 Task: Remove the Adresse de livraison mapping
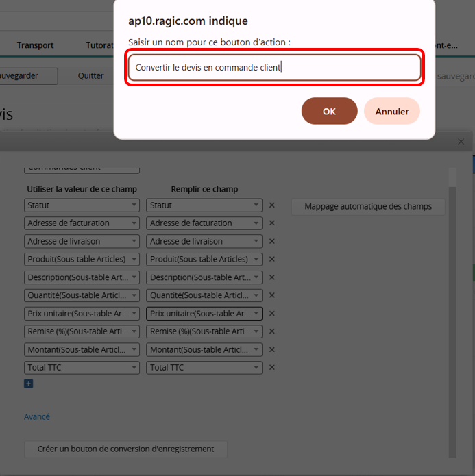(271, 241)
